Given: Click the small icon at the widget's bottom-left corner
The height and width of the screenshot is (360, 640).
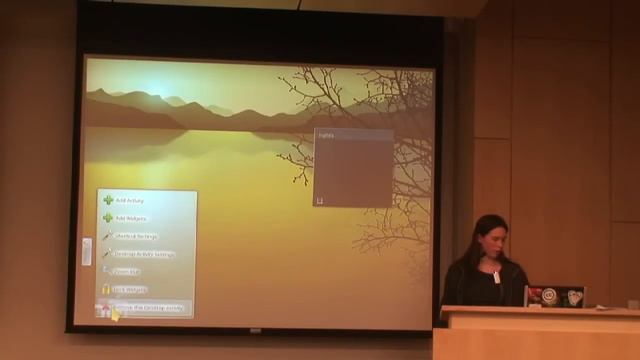Looking at the screenshot, I should (320, 200).
